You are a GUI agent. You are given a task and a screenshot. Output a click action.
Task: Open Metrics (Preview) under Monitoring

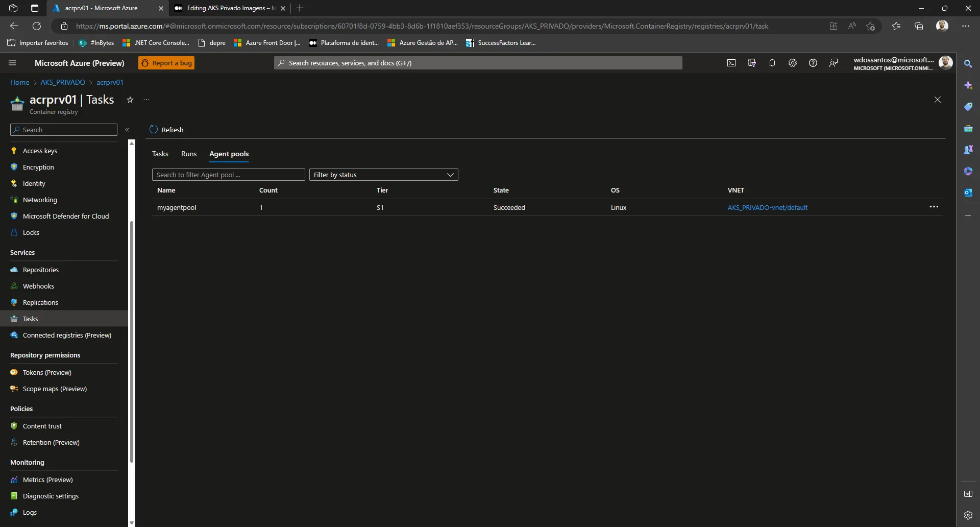48,480
